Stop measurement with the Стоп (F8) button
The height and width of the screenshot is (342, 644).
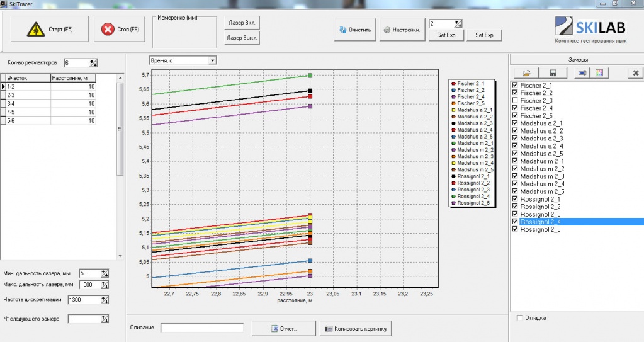(x=120, y=29)
